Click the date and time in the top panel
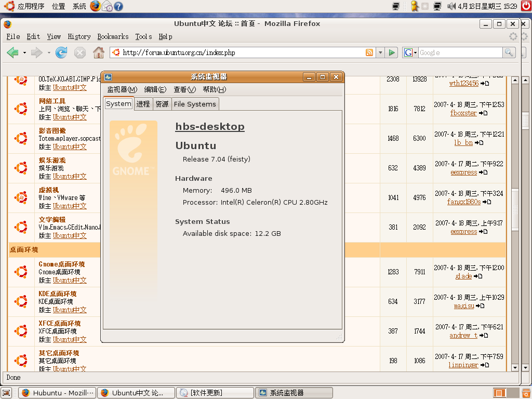 487,6
